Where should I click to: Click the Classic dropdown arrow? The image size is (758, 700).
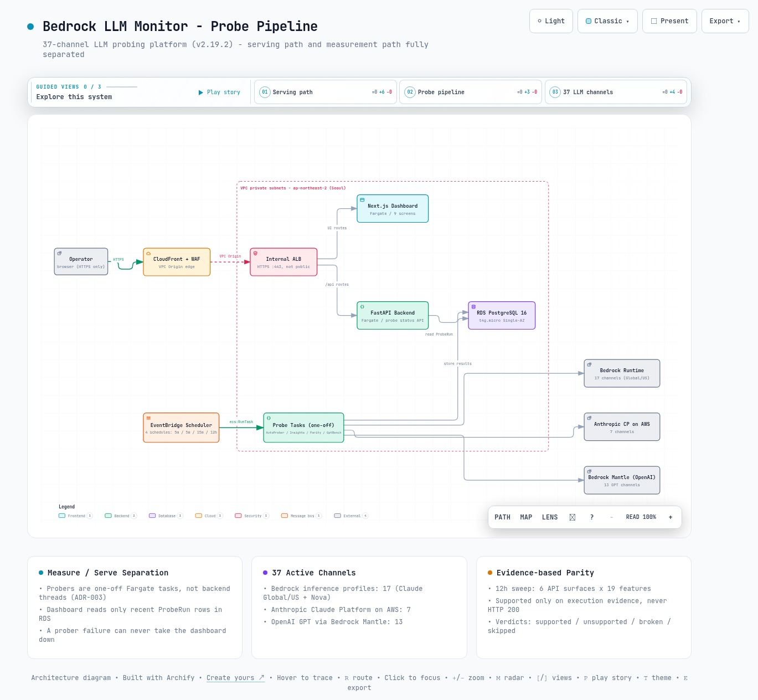click(x=627, y=22)
